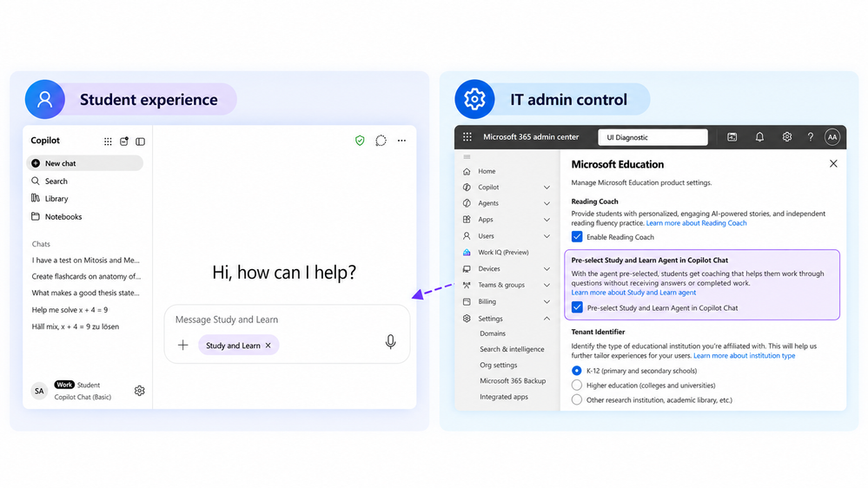Viewport: 868px width, 488px height.
Task: Expand the Billing chevron in admin navigation
Action: 547,301
